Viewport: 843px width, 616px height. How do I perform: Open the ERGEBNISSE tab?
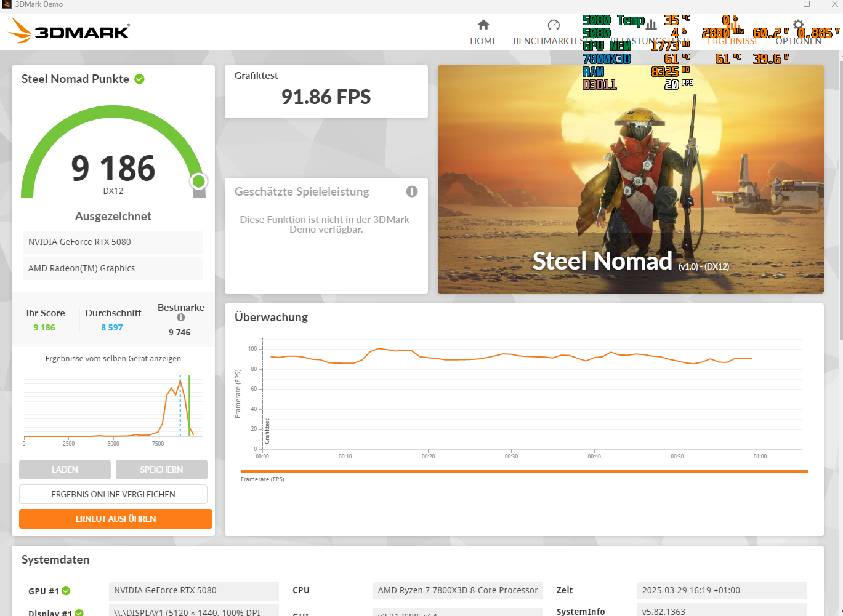click(x=733, y=33)
